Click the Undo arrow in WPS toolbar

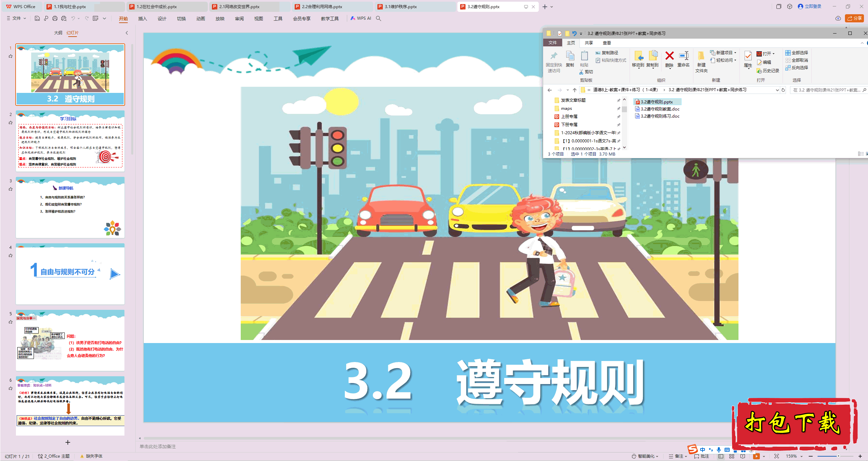coord(73,18)
